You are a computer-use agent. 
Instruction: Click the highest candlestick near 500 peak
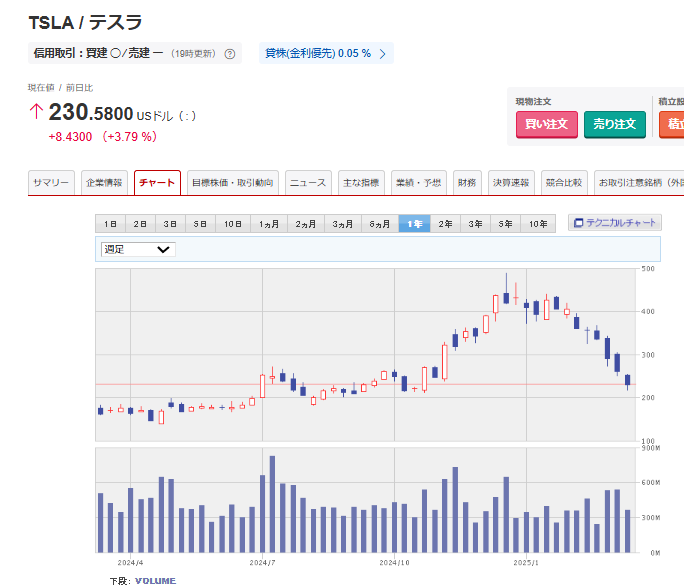pos(506,289)
